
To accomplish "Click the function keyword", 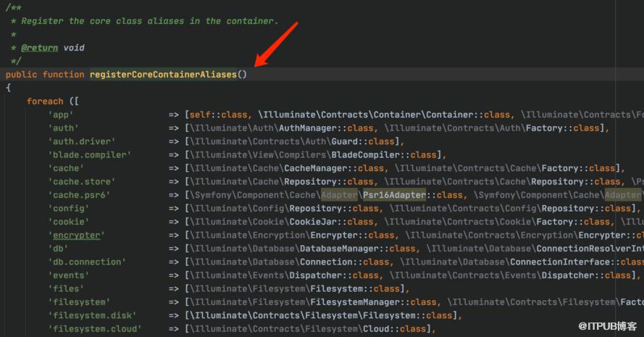I will click(63, 75).
